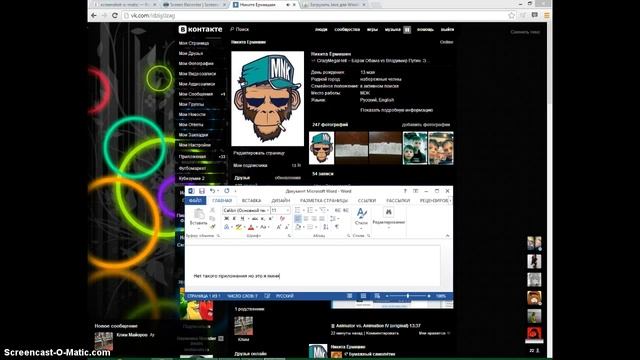This screenshot has width=640, height=360.
Task: Click the Redo icon in Word's title bar
Action: point(227,191)
